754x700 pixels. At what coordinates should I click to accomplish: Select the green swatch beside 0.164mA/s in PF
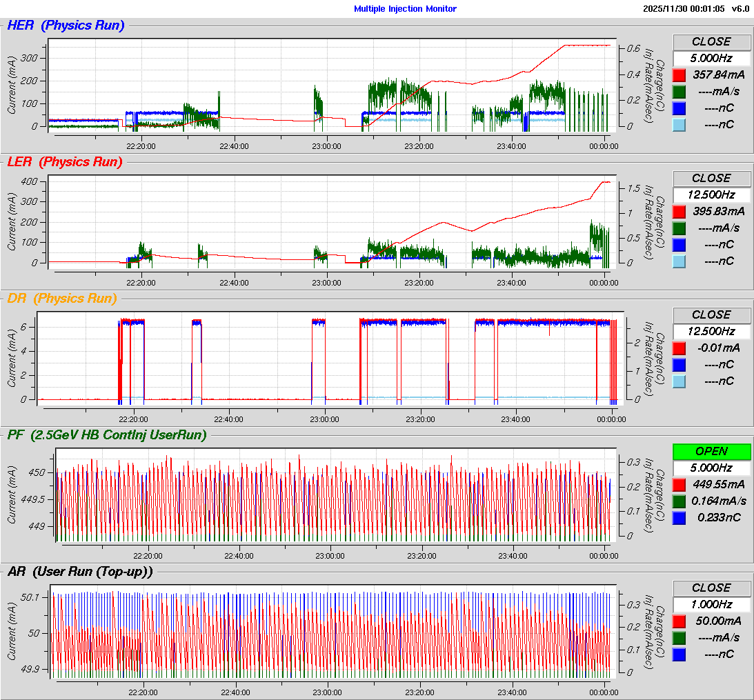(x=679, y=501)
